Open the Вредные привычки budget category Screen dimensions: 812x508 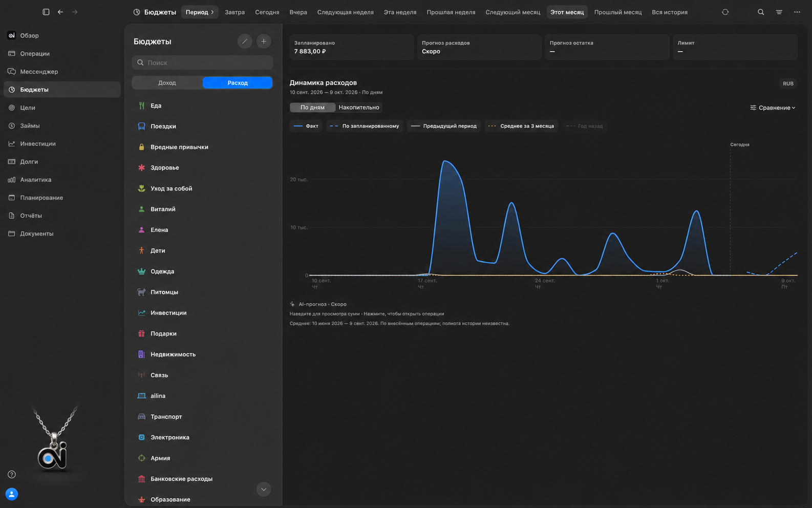click(x=202, y=147)
